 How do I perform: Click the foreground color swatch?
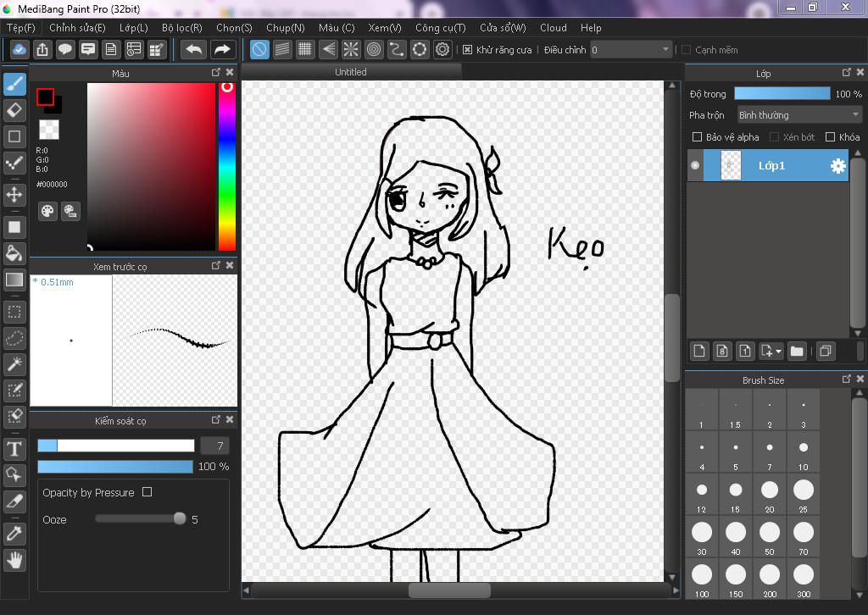[x=46, y=97]
